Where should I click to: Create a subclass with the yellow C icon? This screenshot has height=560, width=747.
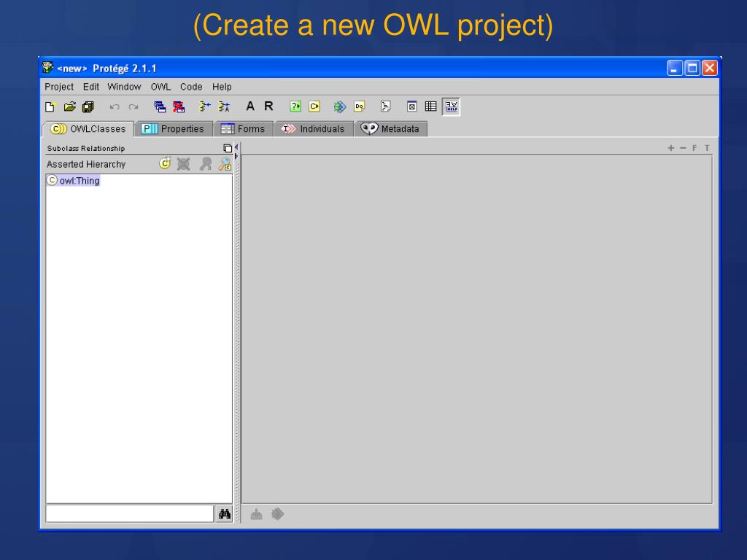(x=165, y=164)
